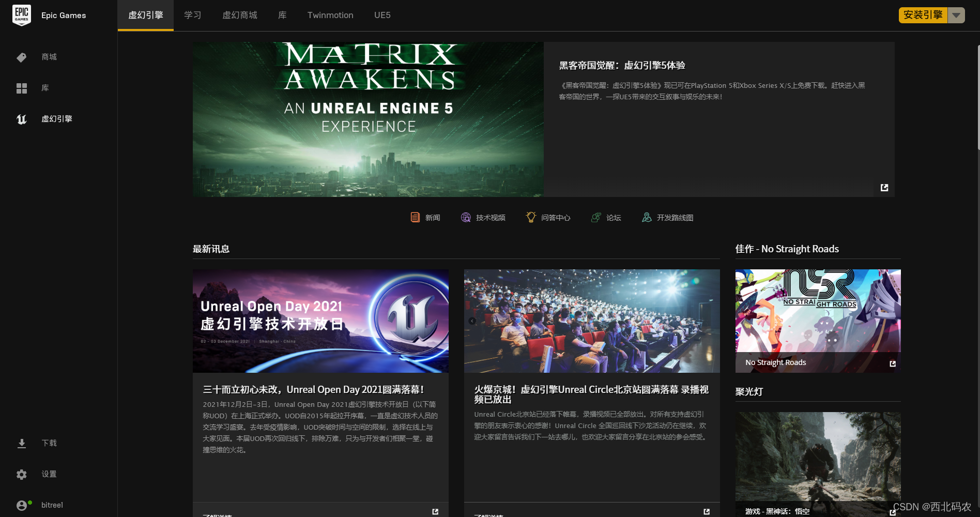The width and height of the screenshot is (980, 517).
Task: Open the 下载 downloads icon
Action: 21,444
